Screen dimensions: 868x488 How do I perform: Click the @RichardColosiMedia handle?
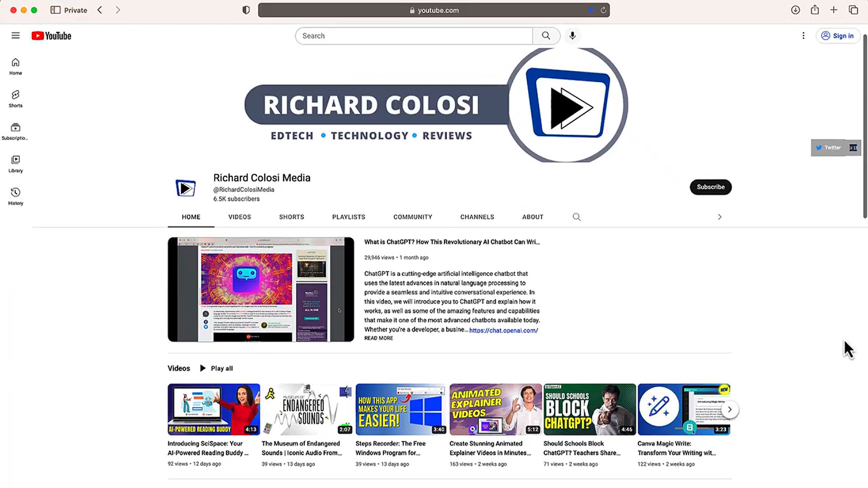pos(244,190)
